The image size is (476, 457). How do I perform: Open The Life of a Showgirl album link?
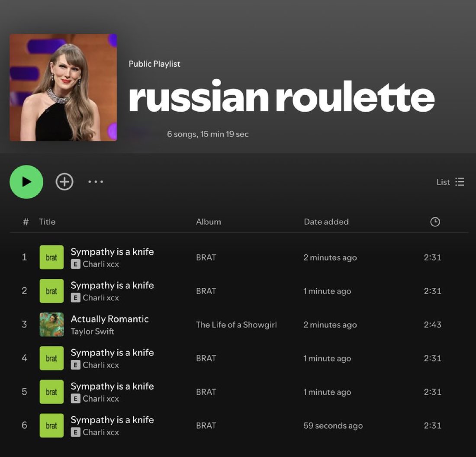click(236, 325)
